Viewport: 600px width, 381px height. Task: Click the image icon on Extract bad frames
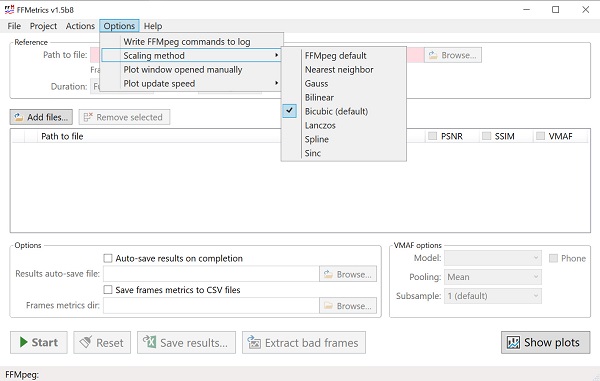254,342
